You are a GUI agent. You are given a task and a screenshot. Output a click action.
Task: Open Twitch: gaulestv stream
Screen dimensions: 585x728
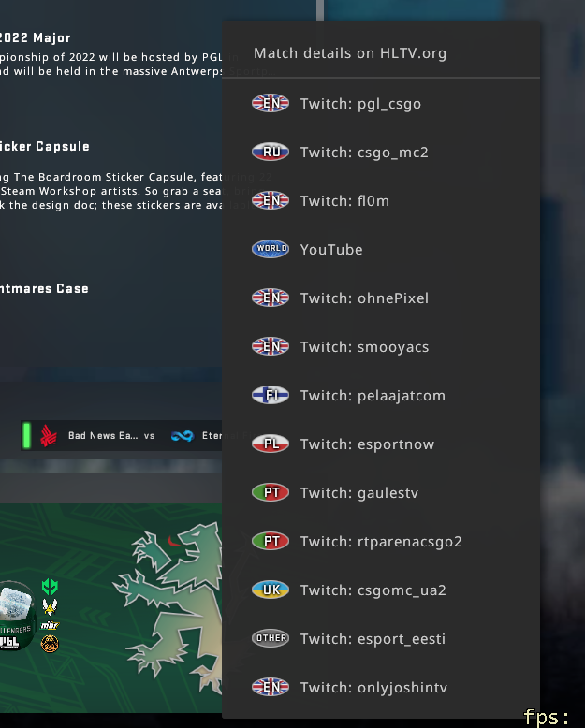click(381, 492)
